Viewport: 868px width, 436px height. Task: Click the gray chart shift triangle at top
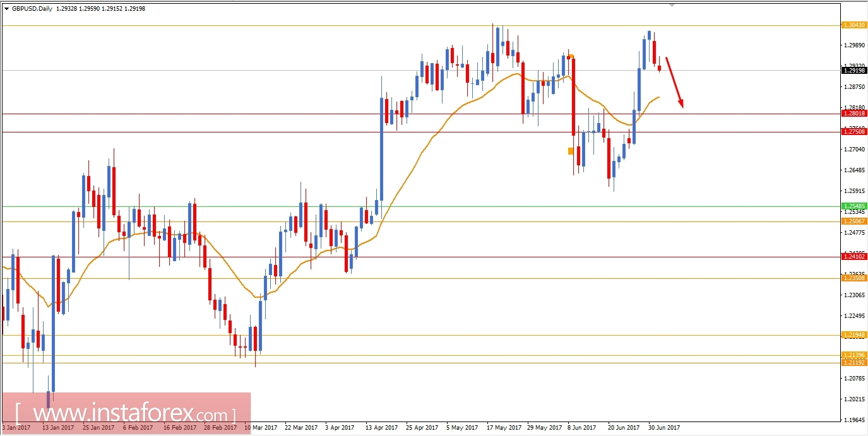click(672, 4)
